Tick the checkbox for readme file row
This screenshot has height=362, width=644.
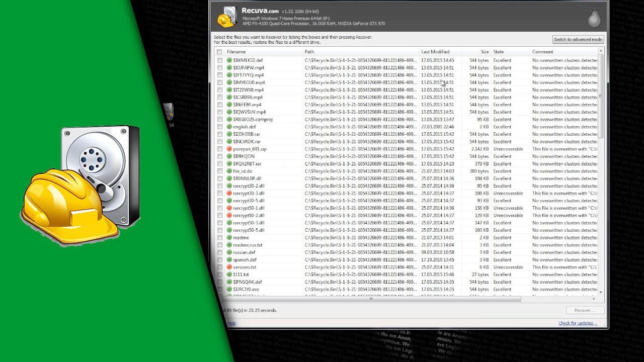click(x=219, y=237)
